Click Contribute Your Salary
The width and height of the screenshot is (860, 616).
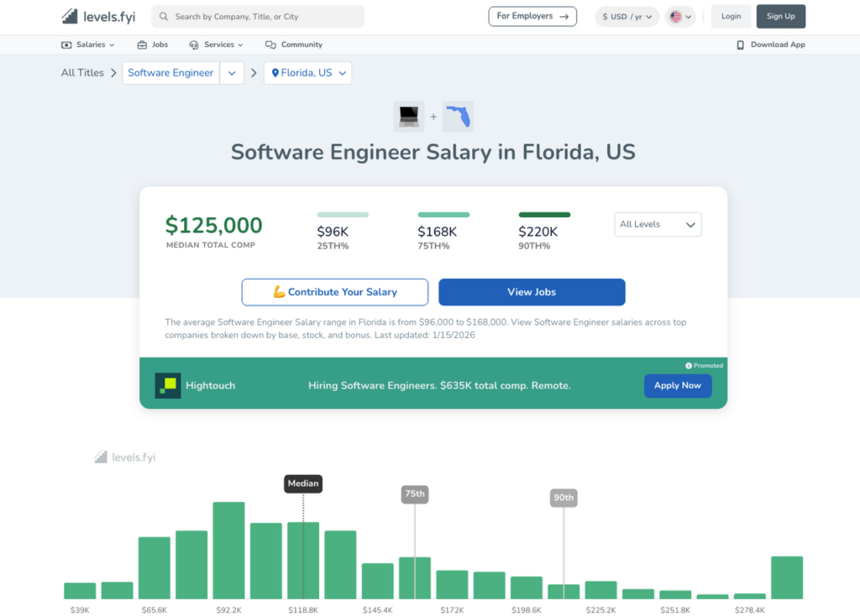[335, 291]
